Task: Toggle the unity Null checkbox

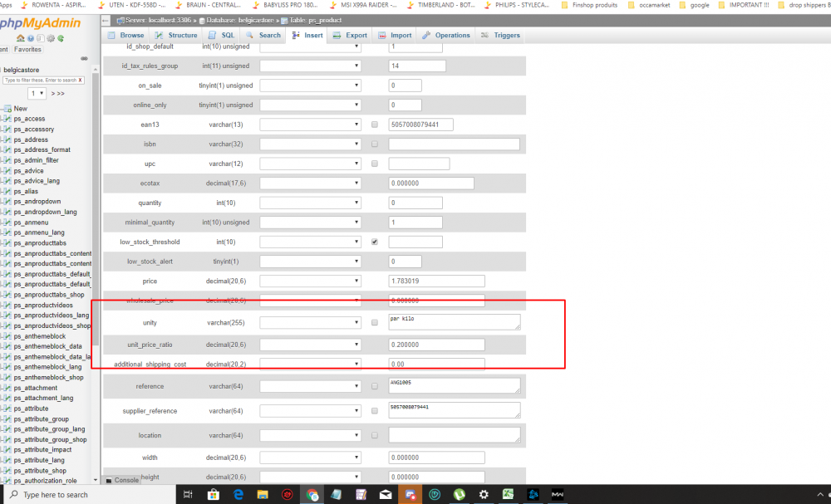Action: tap(375, 322)
